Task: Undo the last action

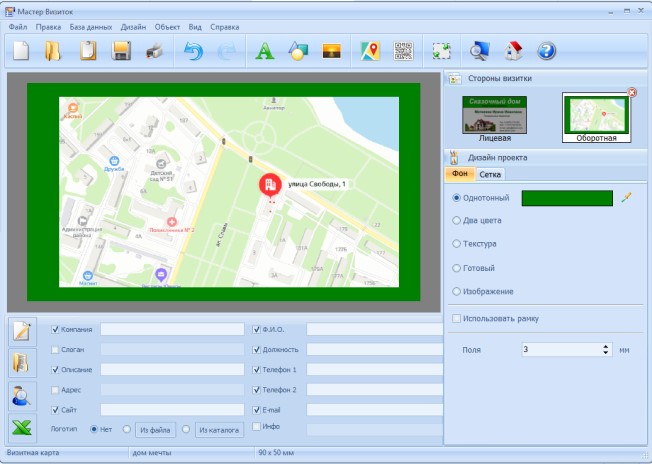Action: pos(193,52)
